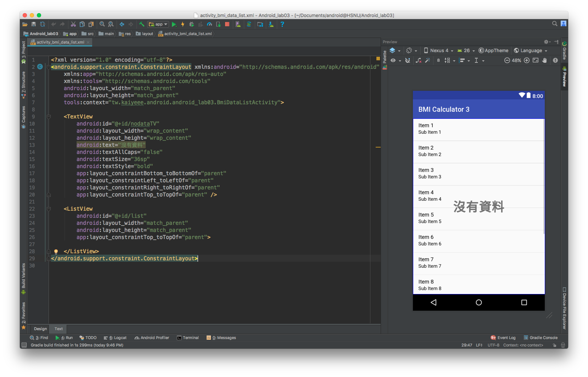Select Item 3 in the preview list
Screen dimensions: 588x377
tap(478, 174)
